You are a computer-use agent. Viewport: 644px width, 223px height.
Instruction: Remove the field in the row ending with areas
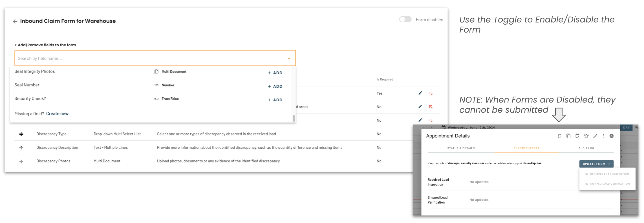tap(431, 107)
